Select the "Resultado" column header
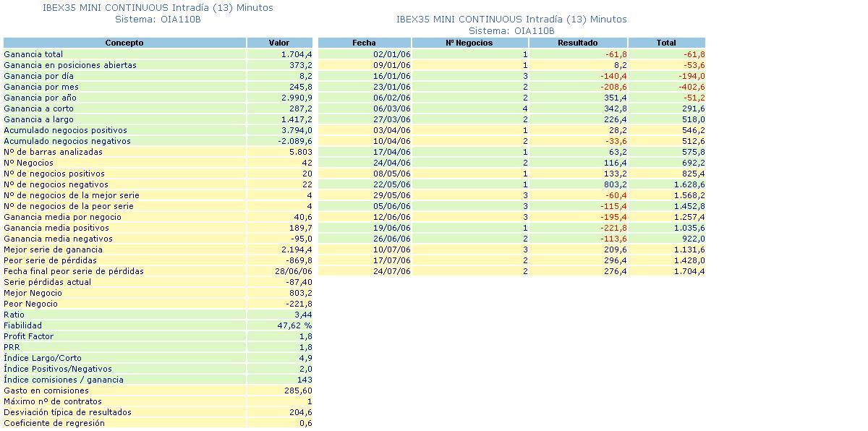This screenshot has width=868, height=431. click(x=577, y=43)
